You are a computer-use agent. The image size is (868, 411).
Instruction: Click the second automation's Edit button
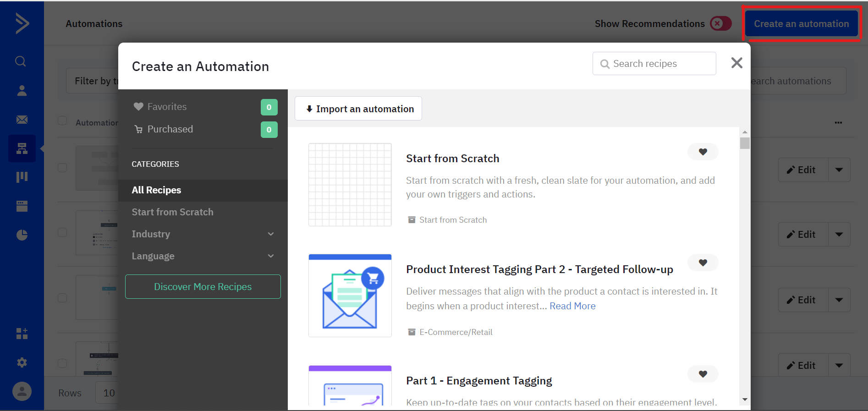click(x=803, y=235)
